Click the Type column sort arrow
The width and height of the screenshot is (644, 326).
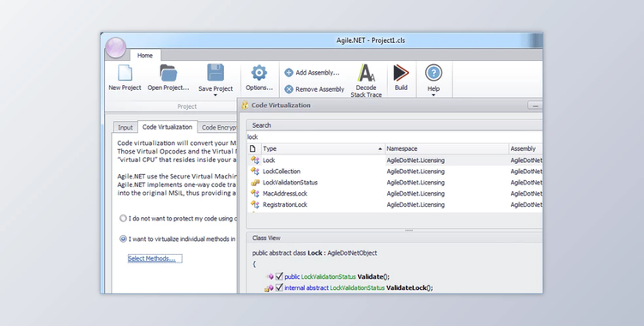tap(380, 149)
